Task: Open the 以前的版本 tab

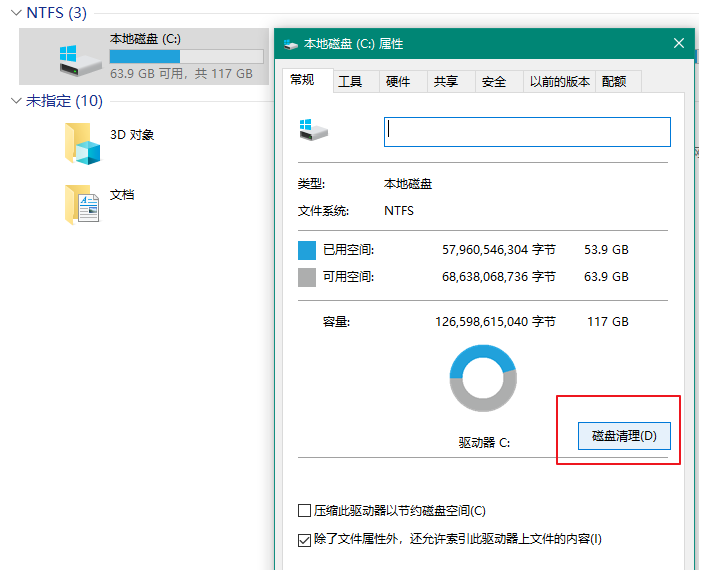Action: (x=559, y=82)
